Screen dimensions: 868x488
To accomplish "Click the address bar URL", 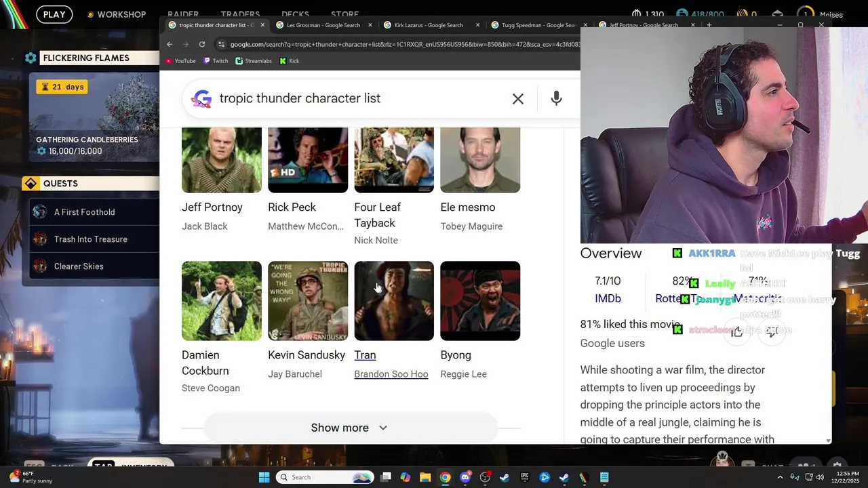I will [404, 44].
